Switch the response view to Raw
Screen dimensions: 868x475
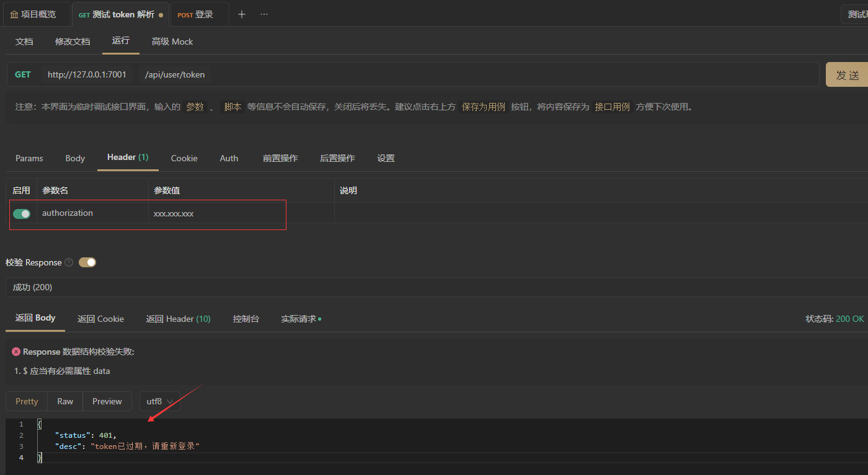(64, 401)
